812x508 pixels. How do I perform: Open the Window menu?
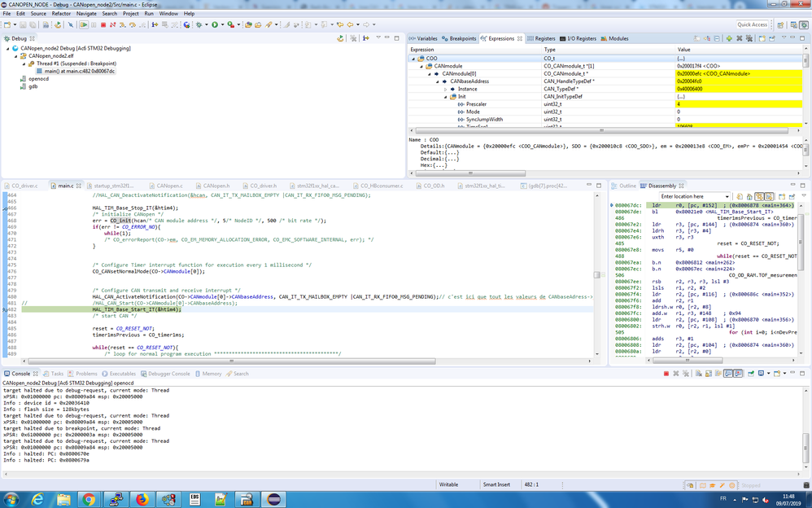[168, 14]
